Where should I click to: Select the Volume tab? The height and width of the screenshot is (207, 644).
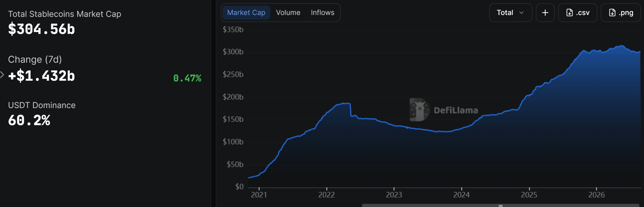(288, 13)
